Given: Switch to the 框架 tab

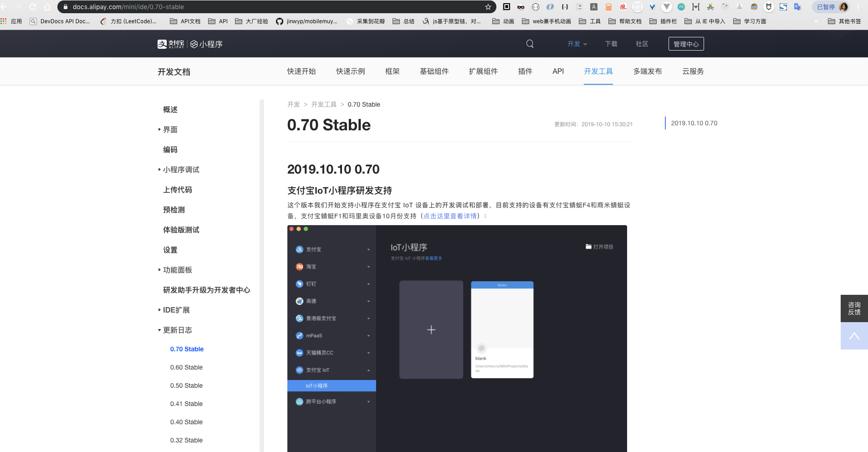Looking at the screenshot, I should [x=393, y=71].
